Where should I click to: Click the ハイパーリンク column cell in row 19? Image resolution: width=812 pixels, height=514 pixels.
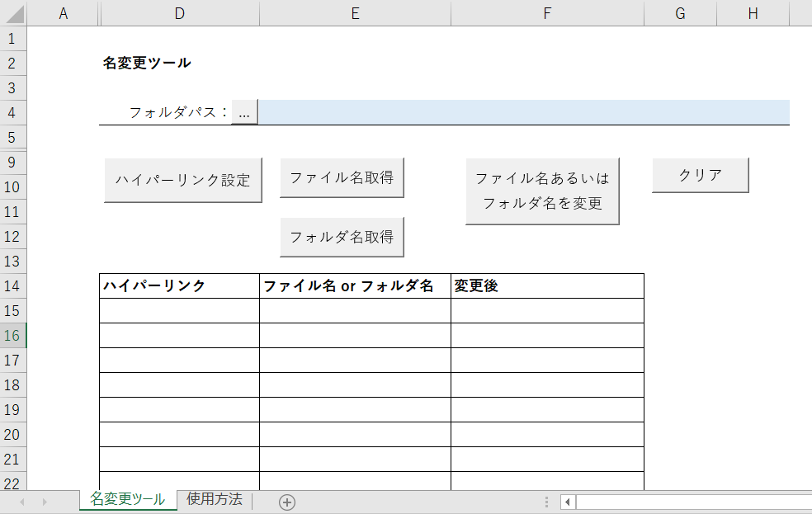click(179, 410)
